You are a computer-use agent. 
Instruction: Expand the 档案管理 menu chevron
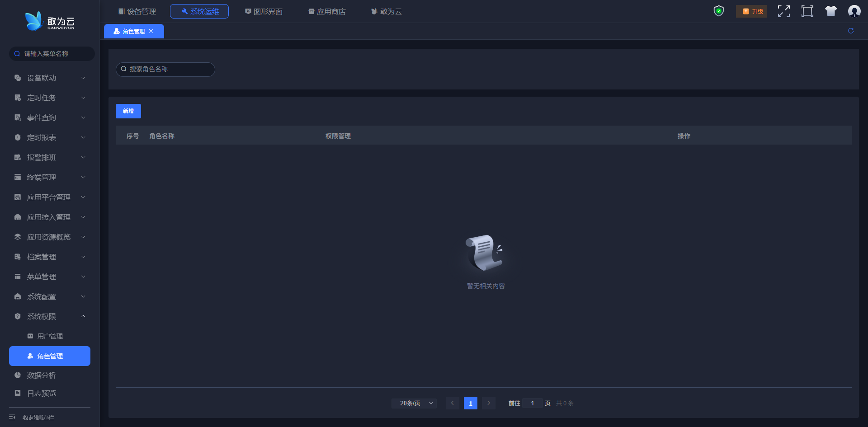point(83,257)
